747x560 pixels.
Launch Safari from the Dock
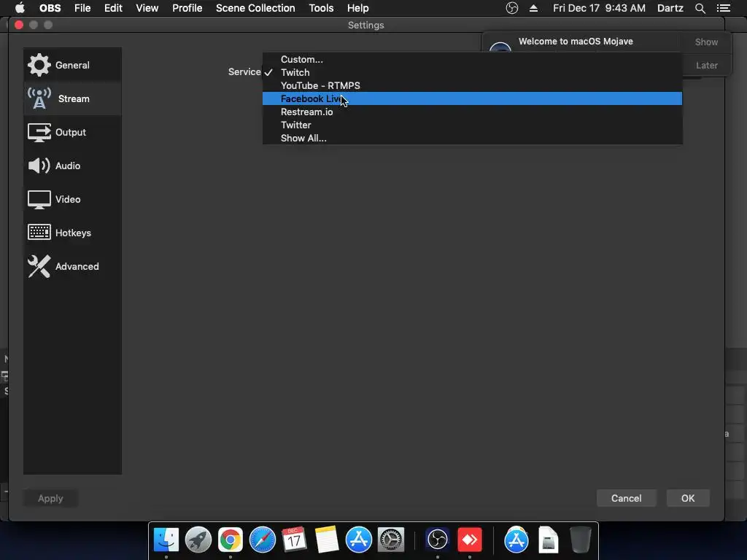click(x=263, y=540)
